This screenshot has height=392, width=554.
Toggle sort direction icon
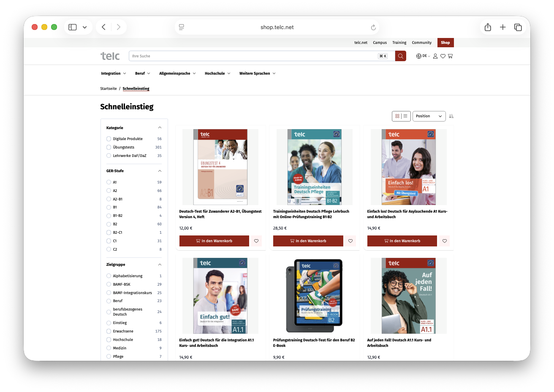pos(451,116)
